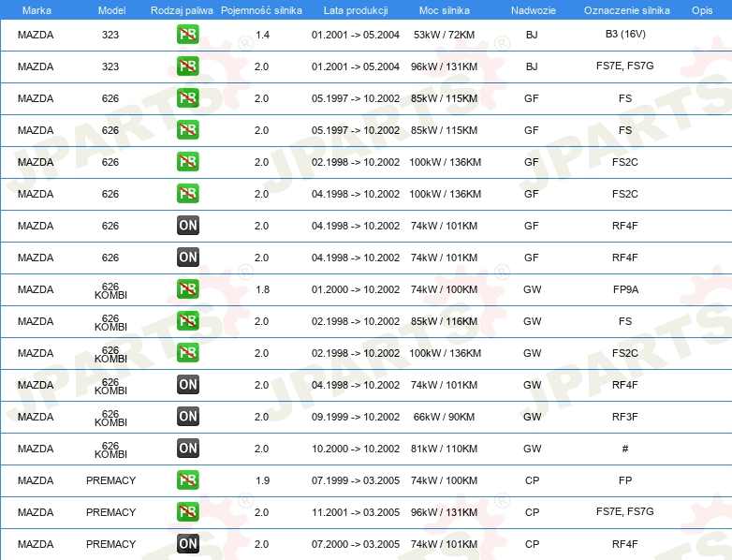Select the FP engine code in the PREMACY row
The width and height of the screenshot is (732, 560).
(x=625, y=480)
